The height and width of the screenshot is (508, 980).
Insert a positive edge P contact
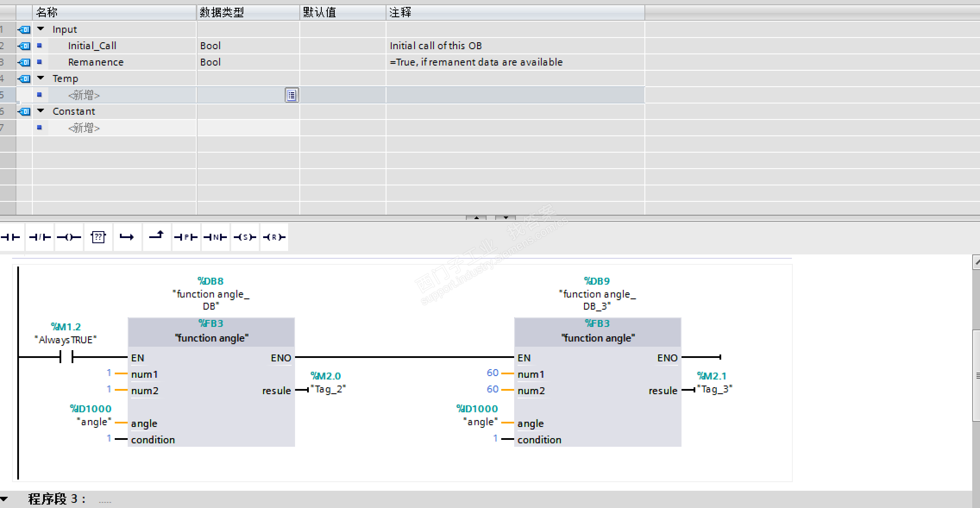click(x=186, y=237)
